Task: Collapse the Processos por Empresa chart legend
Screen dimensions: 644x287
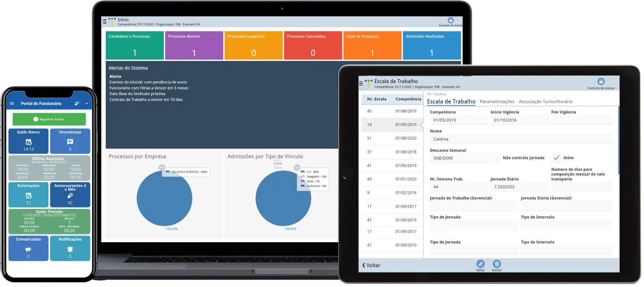Action: click(x=162, y=167)
